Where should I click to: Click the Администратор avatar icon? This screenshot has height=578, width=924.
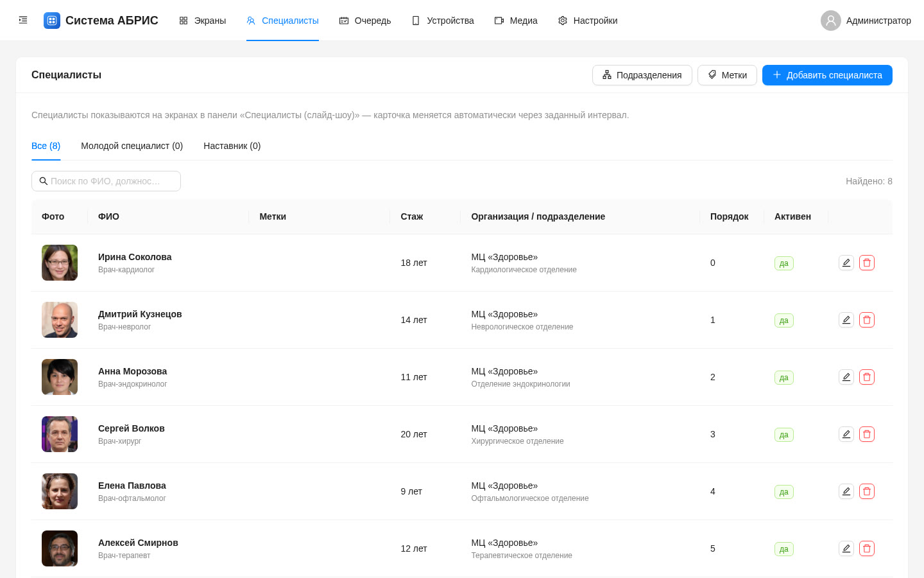coord(831,21)
